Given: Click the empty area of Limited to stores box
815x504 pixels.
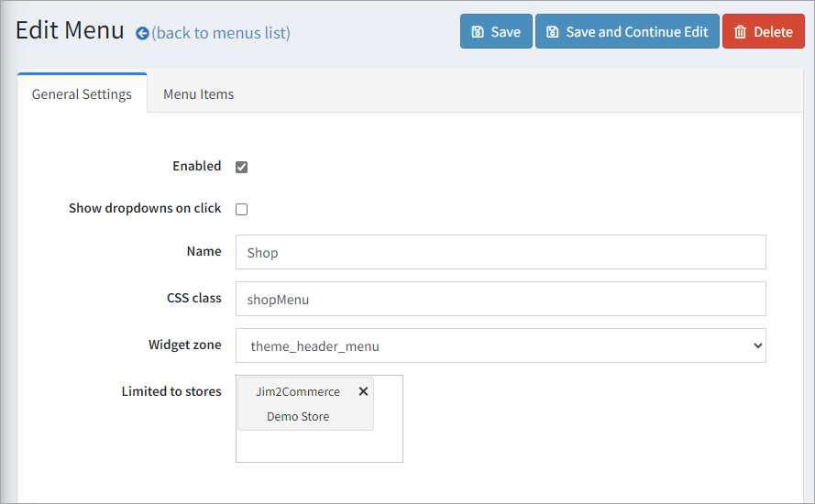Looking at the screenshot, I should tap(318, 446).
